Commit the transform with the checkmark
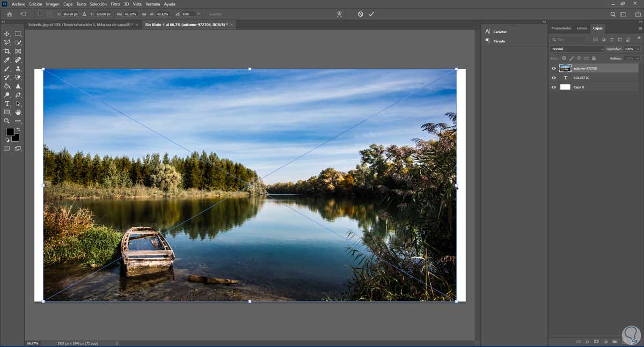This screenshot has width=644, height=347. 371,14
